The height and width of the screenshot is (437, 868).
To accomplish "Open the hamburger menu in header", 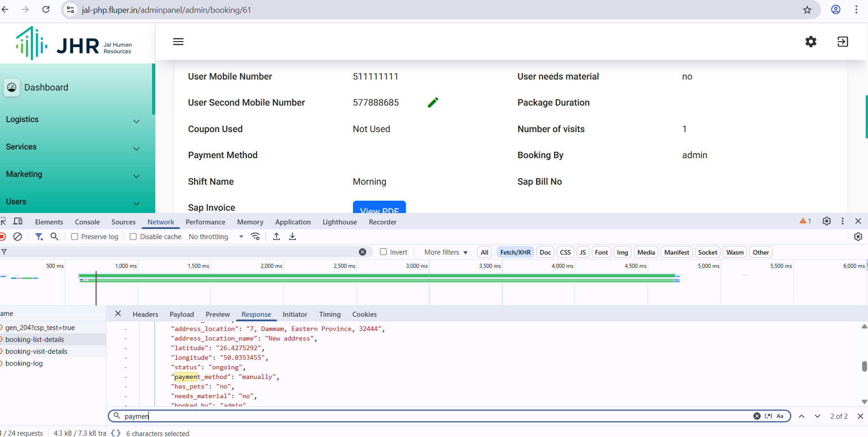I will point(178,42).
